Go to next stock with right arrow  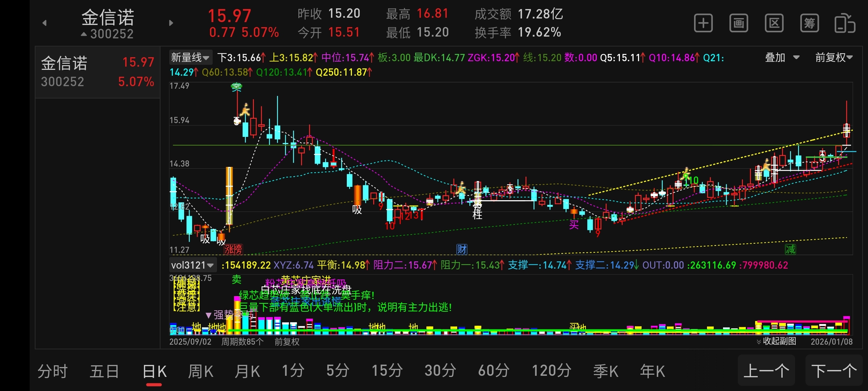[x=171, y=23]
